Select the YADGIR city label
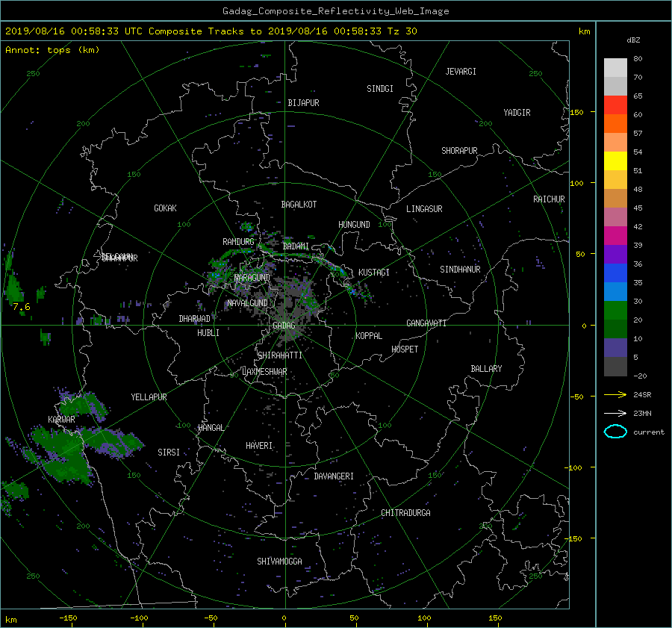Screen dimensions: 672x628 coord(517,112)
